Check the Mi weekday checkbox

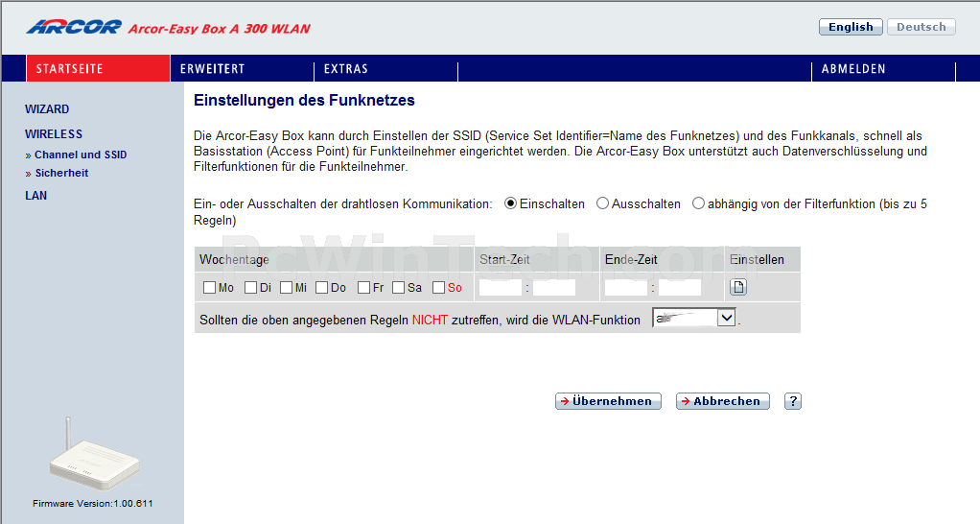pyautogui.click(x=287, y=288)
